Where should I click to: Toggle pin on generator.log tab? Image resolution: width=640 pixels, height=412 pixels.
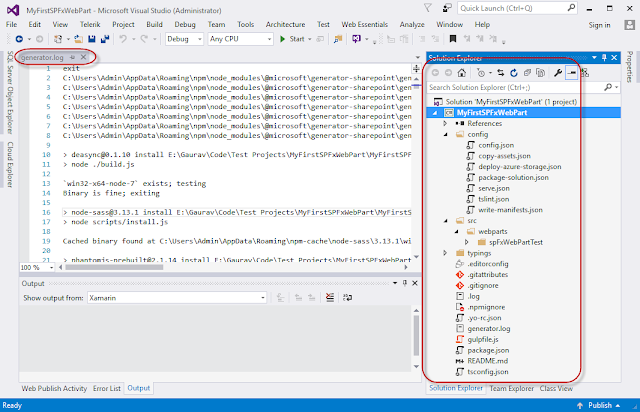tap(72, 58)
